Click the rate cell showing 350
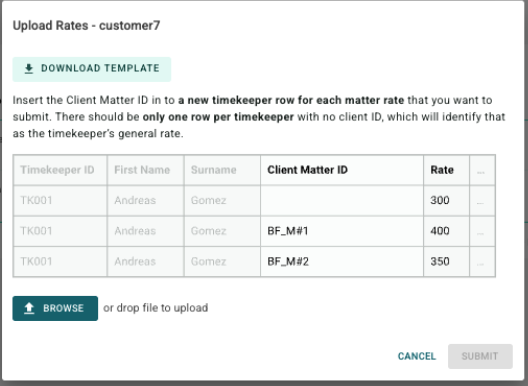Screen dimensions: 528x386 point(447,262)
